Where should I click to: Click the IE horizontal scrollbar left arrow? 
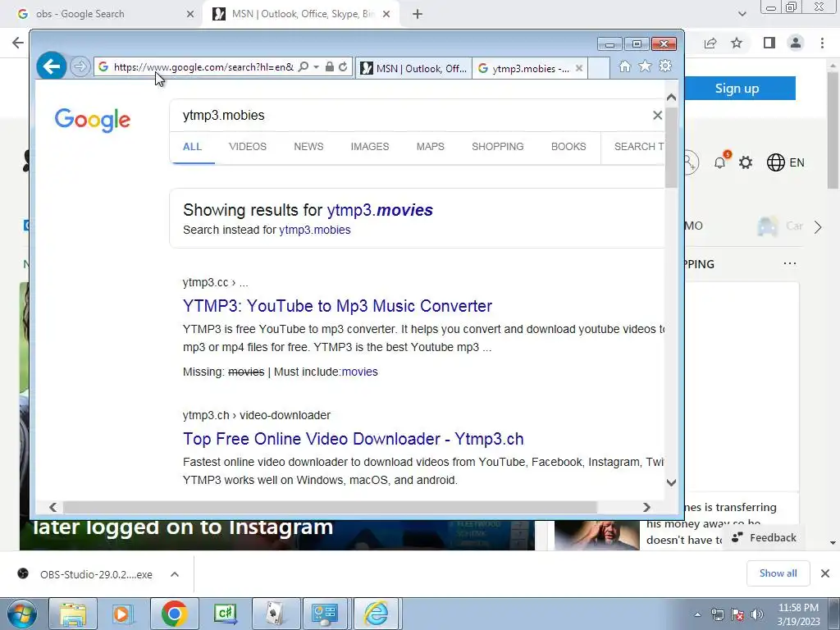[x=52, y=507]
